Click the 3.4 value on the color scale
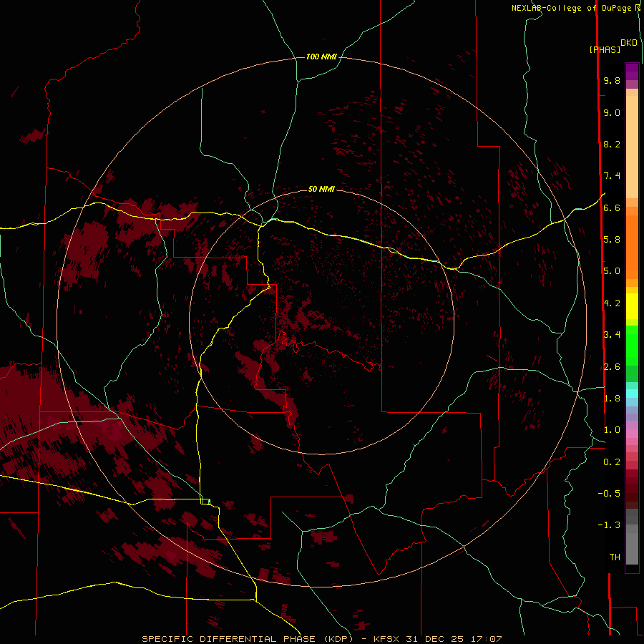 [x=612, y=335]
